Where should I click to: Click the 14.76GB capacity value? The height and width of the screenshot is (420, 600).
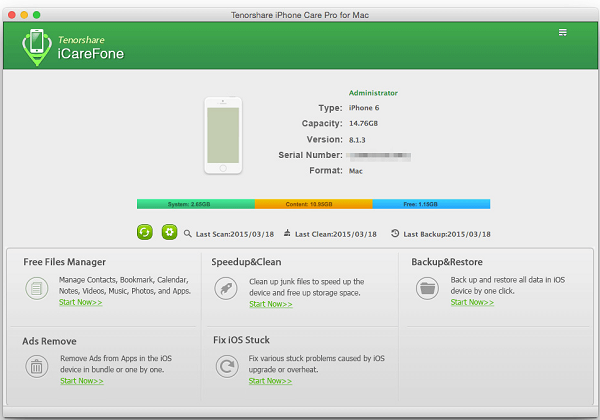pos(363,124)
